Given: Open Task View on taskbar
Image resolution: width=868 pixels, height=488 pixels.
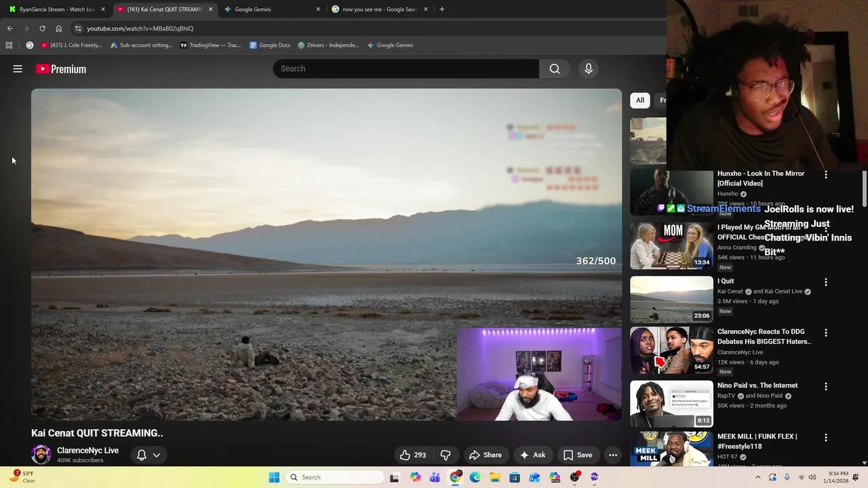Looking at the screenshot, I should click(394, 477).
